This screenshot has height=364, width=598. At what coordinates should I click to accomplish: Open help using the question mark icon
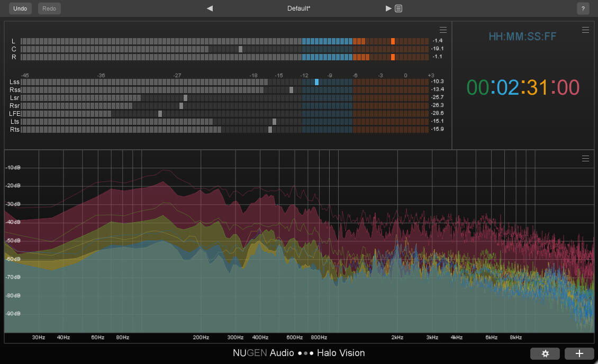click(583, 8)
